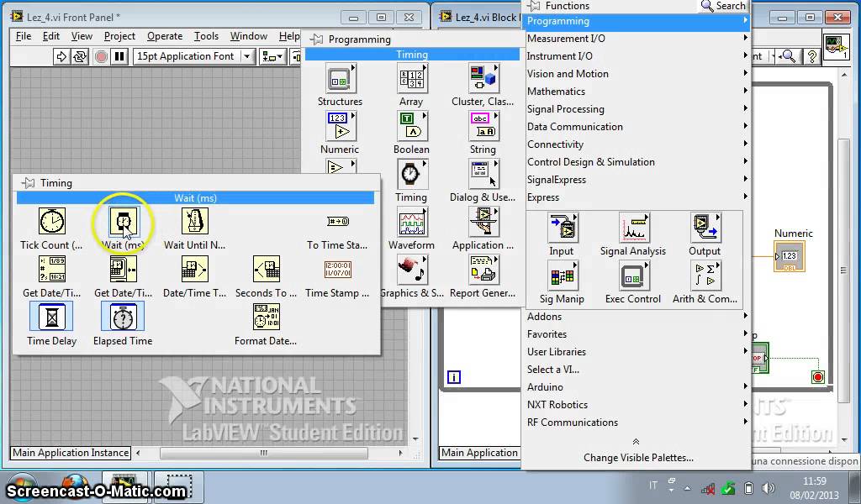Open the Boolean subpalette
This screenshot has width=861, height=504.
pyautogui.click(x=411, y=126)
